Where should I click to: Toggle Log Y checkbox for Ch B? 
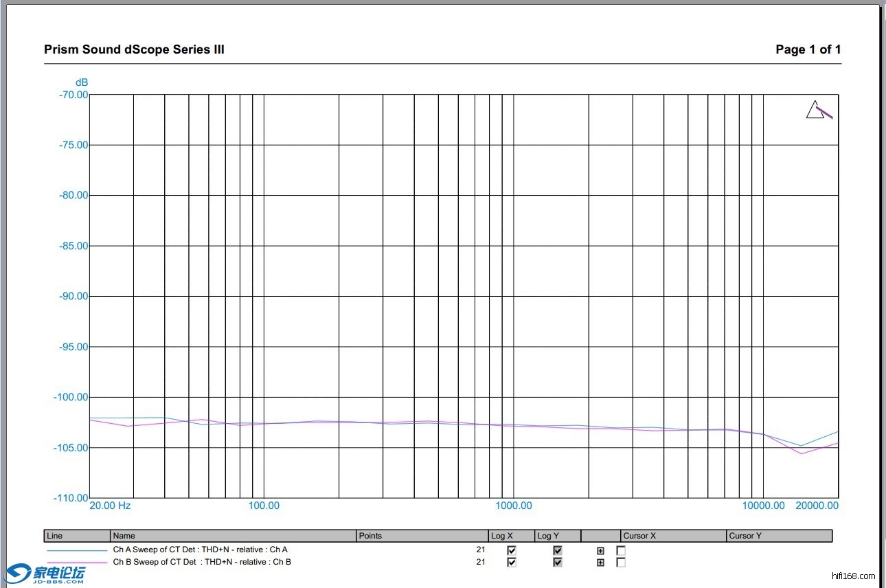pyautogui.click(x=558, y=563)
